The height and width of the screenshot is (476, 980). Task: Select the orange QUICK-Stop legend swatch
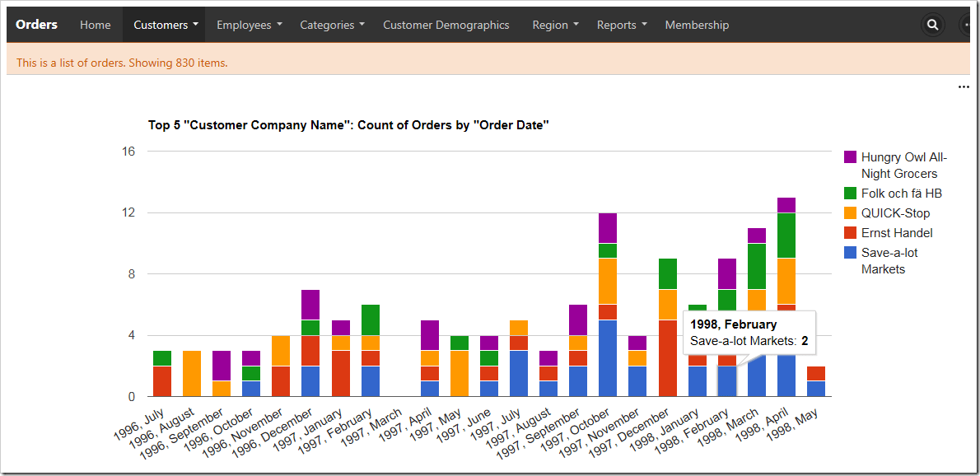(x=850, y=213)
